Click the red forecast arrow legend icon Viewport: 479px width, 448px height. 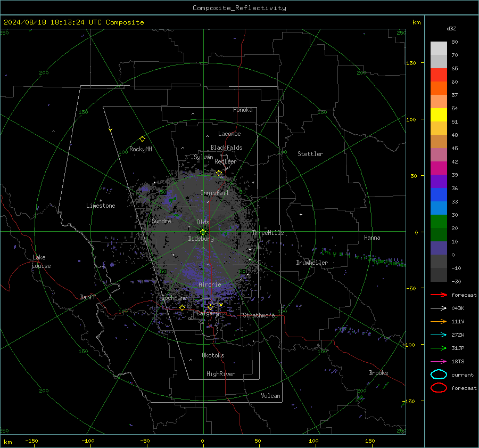[439, 295]
